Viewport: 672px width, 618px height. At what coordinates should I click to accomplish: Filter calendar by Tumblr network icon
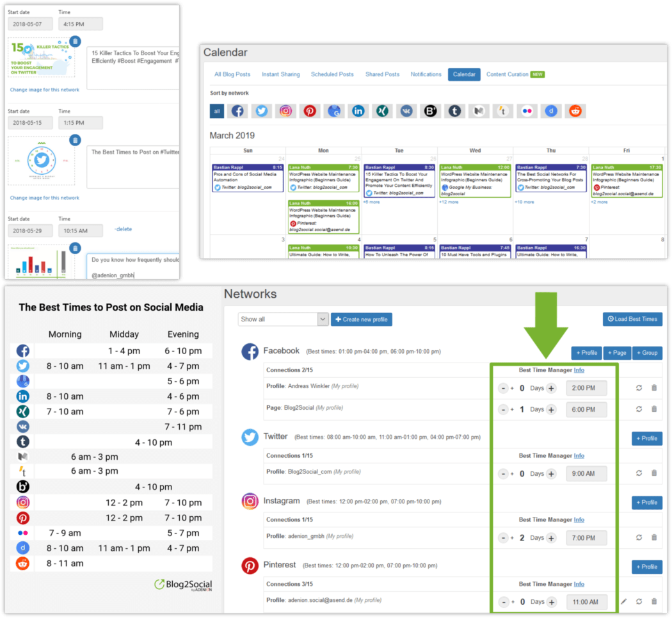454,111
